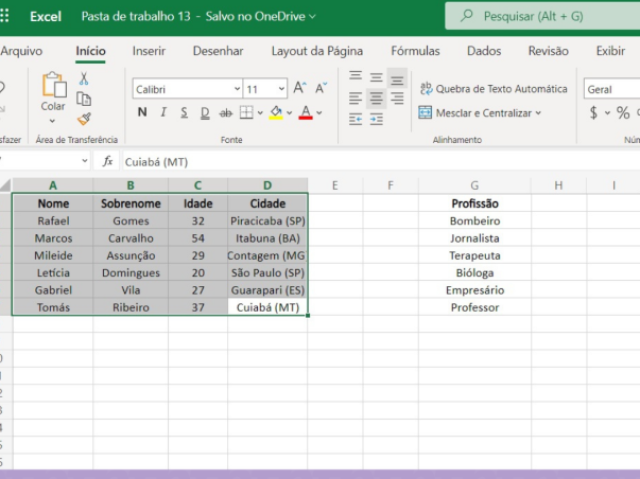
Task: Select column E header
Action: (x=335, y=186)
